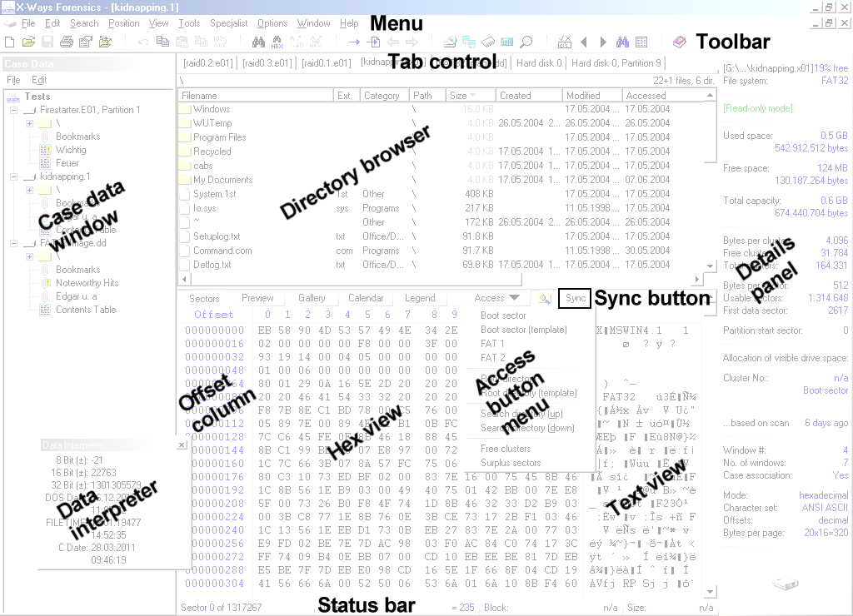Click the Calculator toolbar icon
Viewport: 853px width, 616px height.
pyautogui.click(x=507, y=42)
